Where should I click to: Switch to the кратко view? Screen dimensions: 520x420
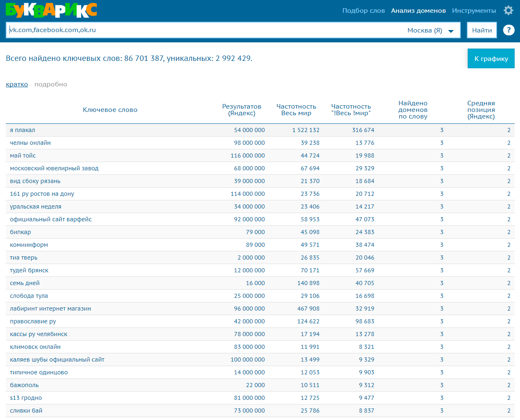[x=17, y=84]
